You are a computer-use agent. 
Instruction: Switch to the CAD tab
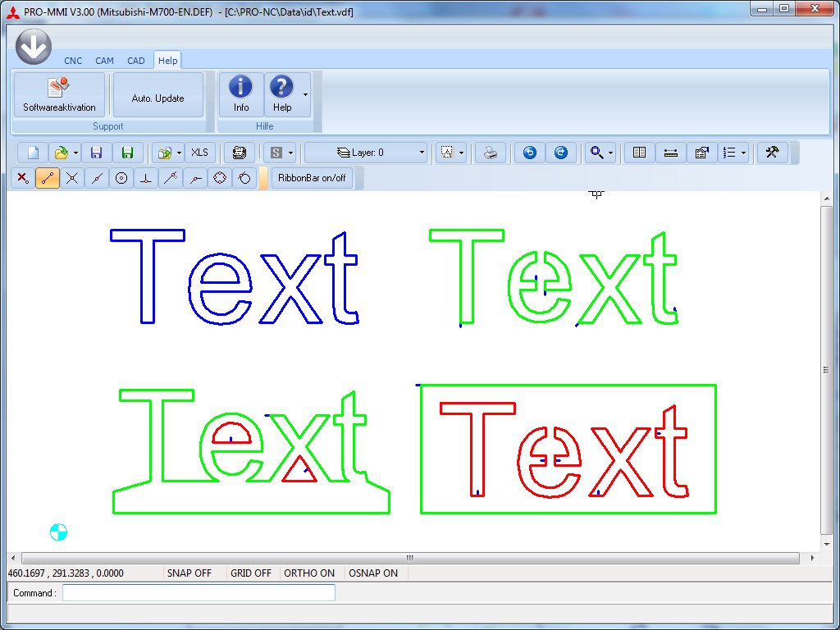(x=136, y=61)
